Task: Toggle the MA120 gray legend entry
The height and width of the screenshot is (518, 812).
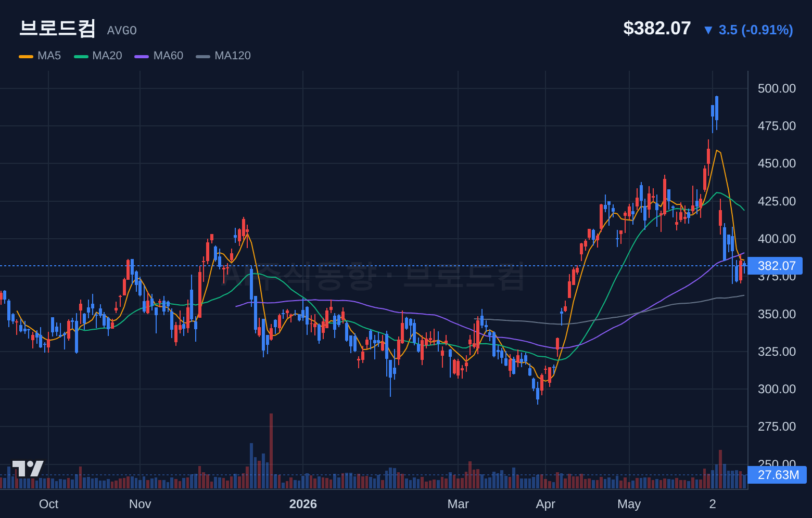Action: 223,56
